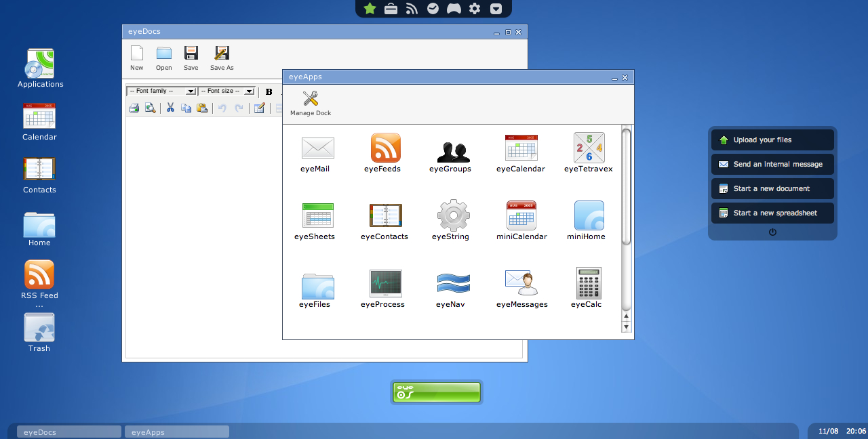Screen dimensions: 868x439
Task: Click the eyeApps vertical scrollbar handle
Action: pyautogui.click(x=626, y=186)
